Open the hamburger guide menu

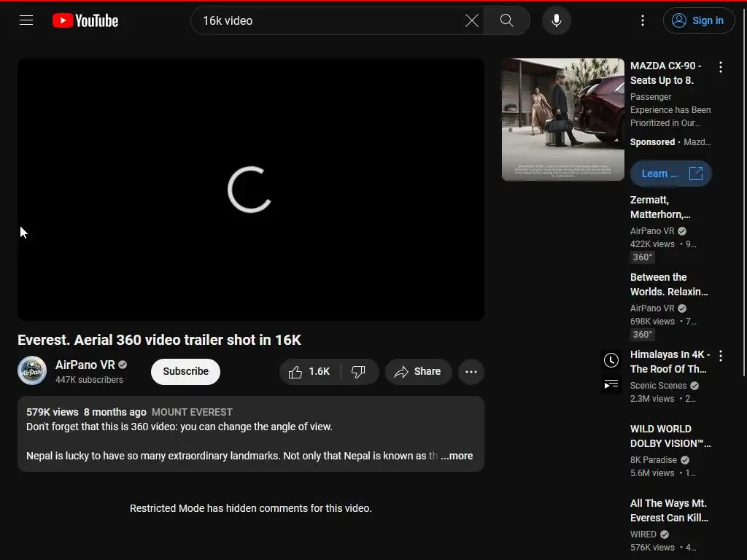[x=26, y=20]
